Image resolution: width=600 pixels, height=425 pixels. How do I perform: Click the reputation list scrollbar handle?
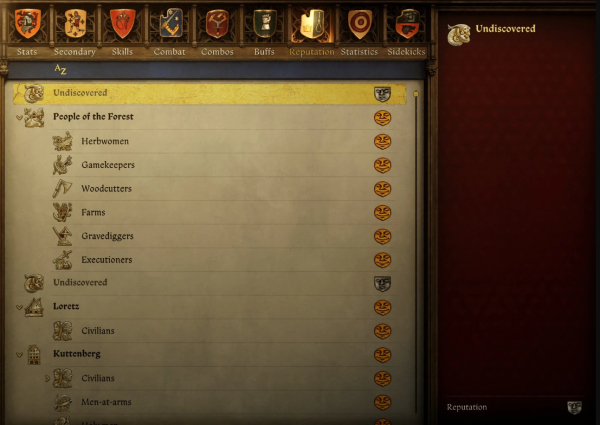[x=416, y=94]
